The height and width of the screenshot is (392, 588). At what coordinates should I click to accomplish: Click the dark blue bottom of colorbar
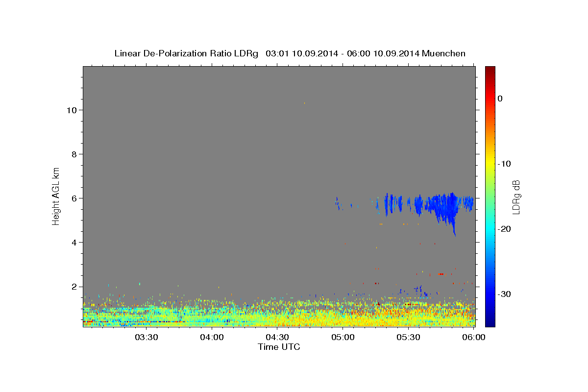490,321
